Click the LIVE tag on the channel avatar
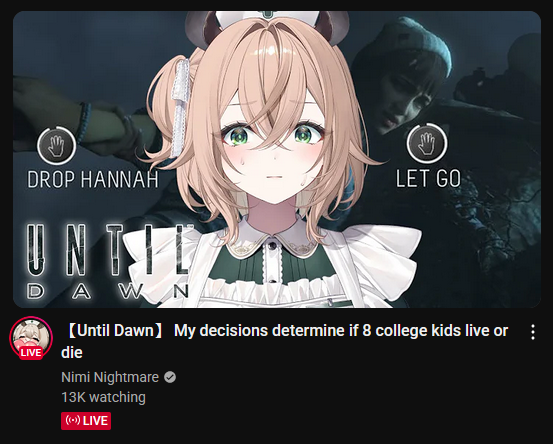This screenshot has width=553, height=444. [31, 352]
